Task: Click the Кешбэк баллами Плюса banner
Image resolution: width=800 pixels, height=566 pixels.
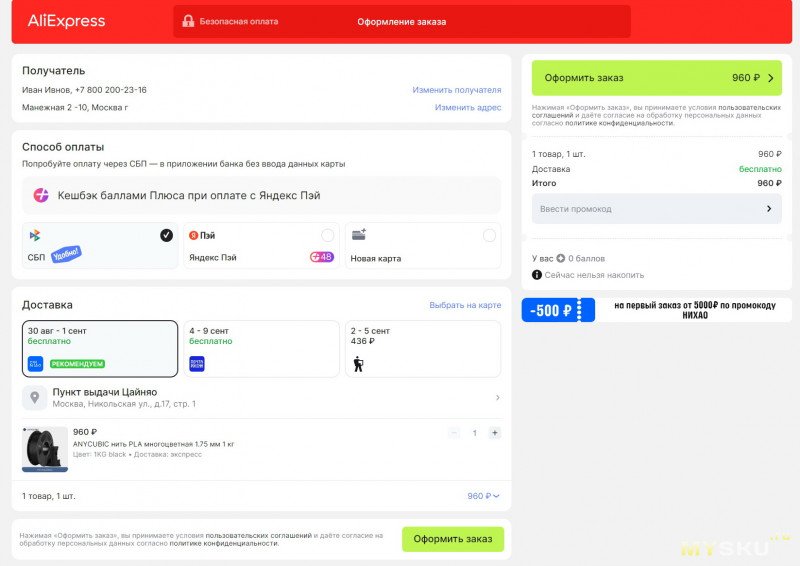Action: click(x=261, y=195)
